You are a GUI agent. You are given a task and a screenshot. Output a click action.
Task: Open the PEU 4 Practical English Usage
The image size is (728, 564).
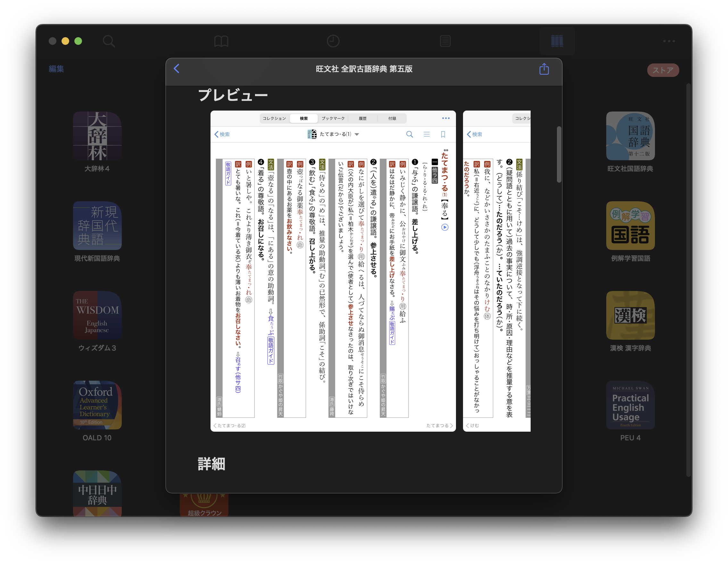click(x=630, y=405)
